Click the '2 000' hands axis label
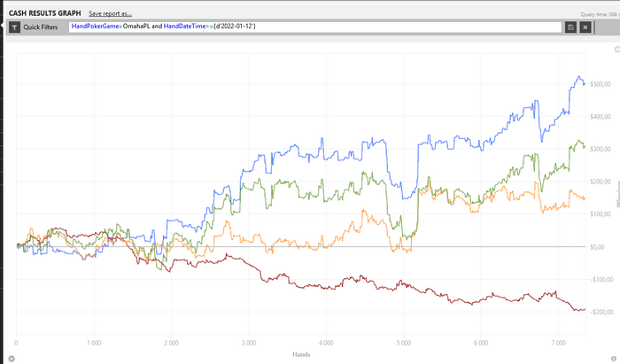The height and width of the screenshot is (364, 620). point(171,343)
